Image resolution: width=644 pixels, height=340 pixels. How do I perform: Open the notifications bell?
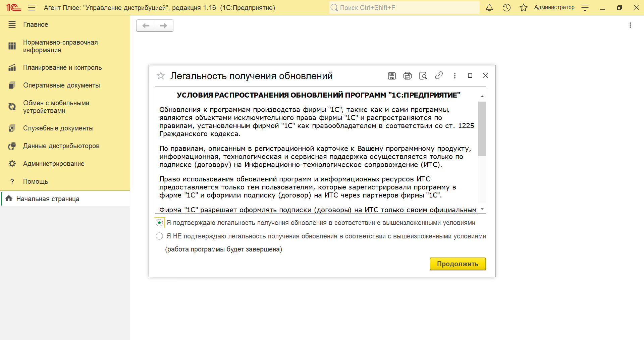point(489,7)
